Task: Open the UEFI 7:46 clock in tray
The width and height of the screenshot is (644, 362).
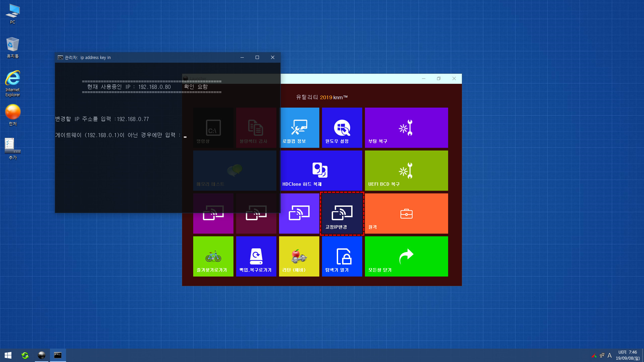Action: tap(628, 355)
